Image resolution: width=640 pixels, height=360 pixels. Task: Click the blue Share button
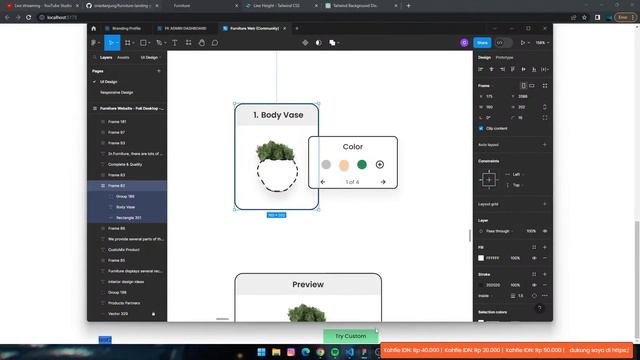(482, 42)
